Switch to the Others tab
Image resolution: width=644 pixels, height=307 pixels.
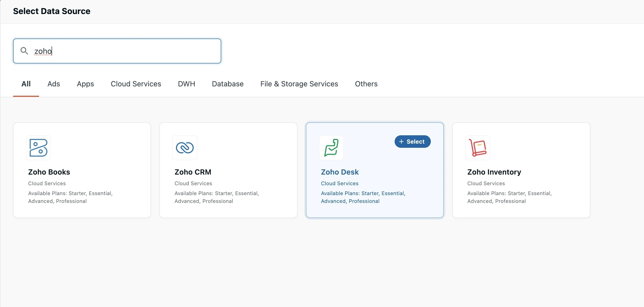pyautogui.click(x=366, y=84)
